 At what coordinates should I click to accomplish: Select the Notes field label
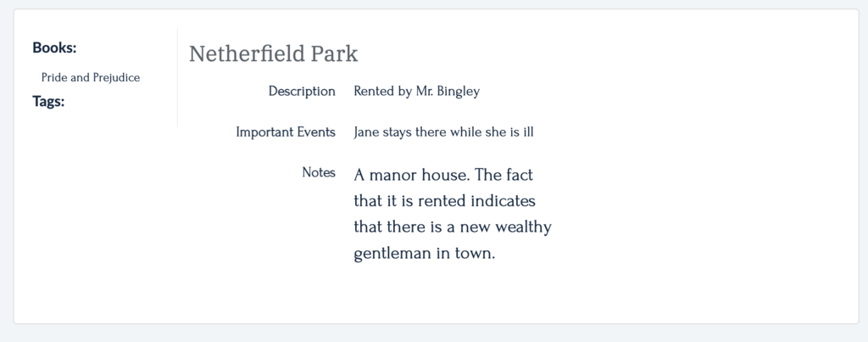tap(319, 172)
